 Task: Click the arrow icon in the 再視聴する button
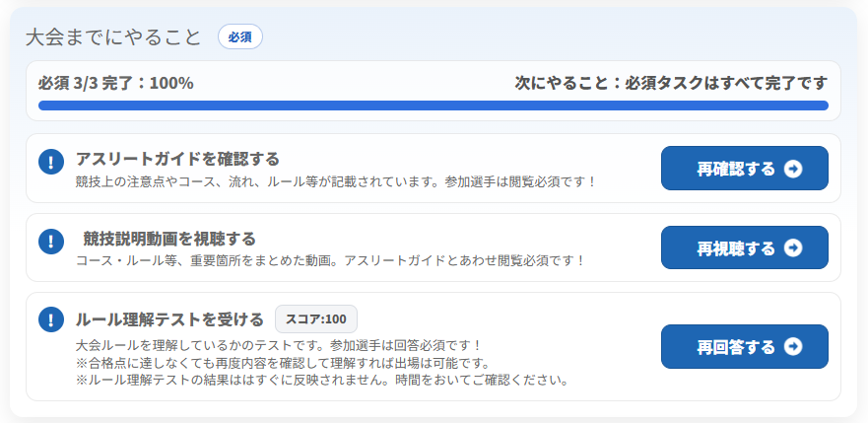tap(793, 247)
